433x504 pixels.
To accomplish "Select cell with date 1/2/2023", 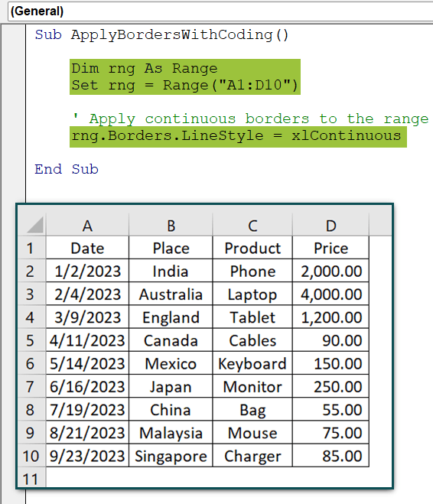I will coord(87,271).
